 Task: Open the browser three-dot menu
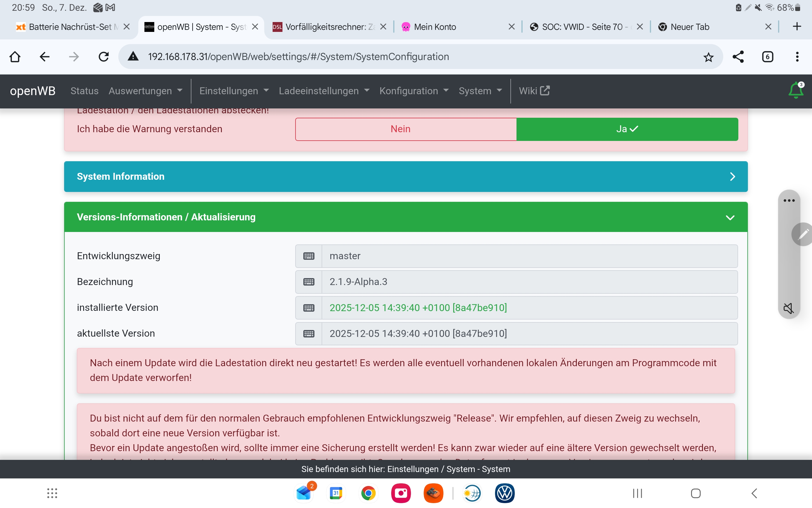(x=797, y=57)
